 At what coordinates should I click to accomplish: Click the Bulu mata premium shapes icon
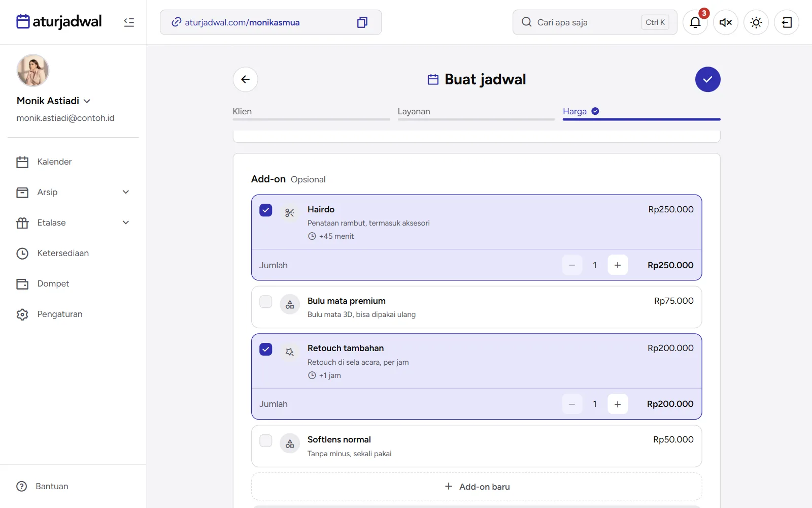click(x=290, y=305)
